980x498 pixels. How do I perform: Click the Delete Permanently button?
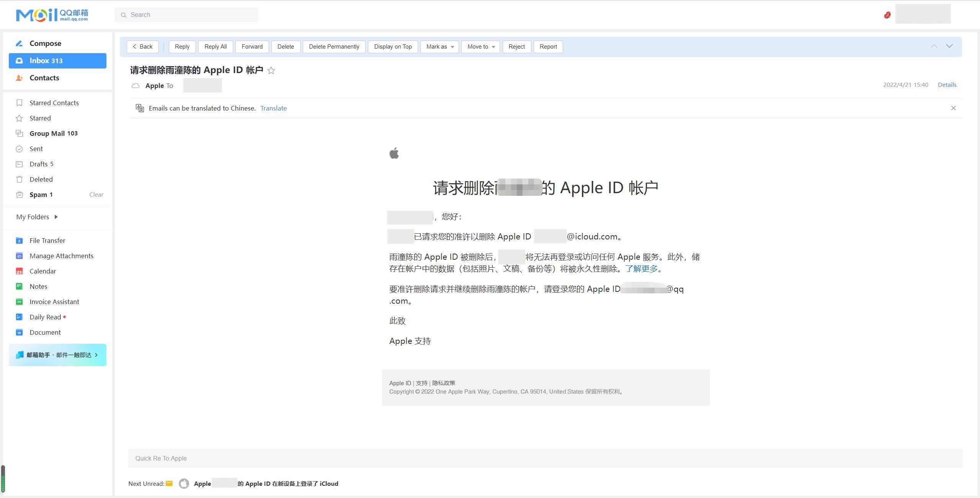pos(334,47)
